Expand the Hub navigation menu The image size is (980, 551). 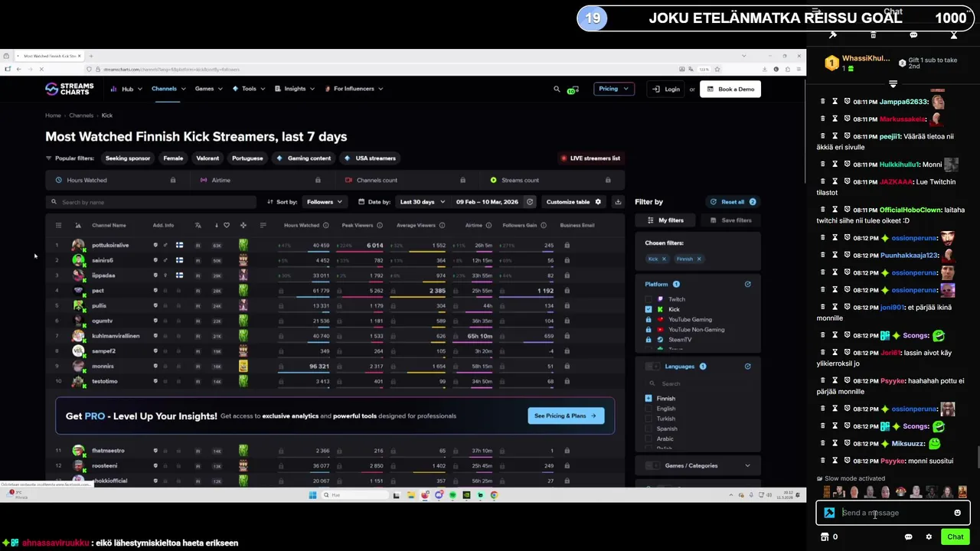click(126, 89)
